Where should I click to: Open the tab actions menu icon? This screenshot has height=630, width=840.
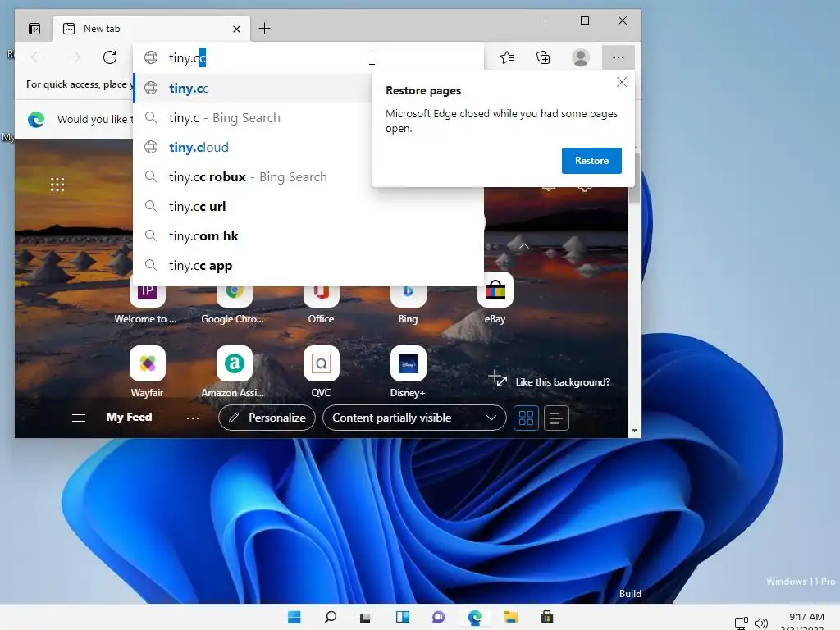tap(34, 29)
